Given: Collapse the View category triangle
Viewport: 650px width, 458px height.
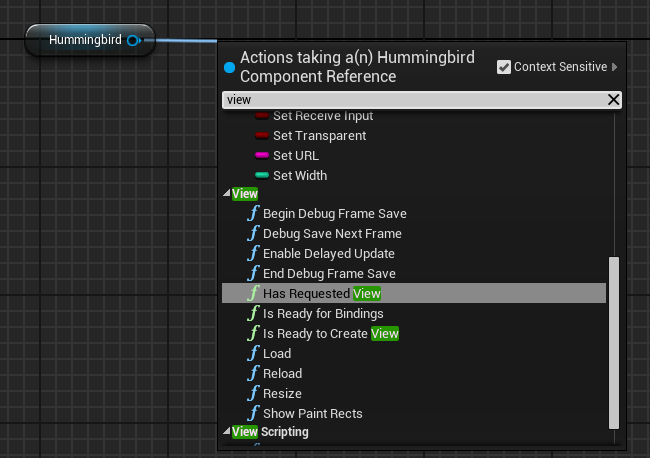Looking at the screenshot, I should 226,193.
